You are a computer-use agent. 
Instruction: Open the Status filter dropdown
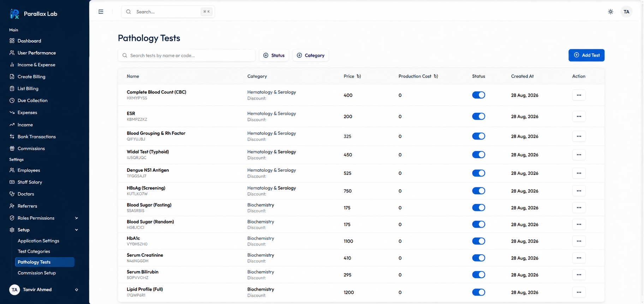[274, 55]
